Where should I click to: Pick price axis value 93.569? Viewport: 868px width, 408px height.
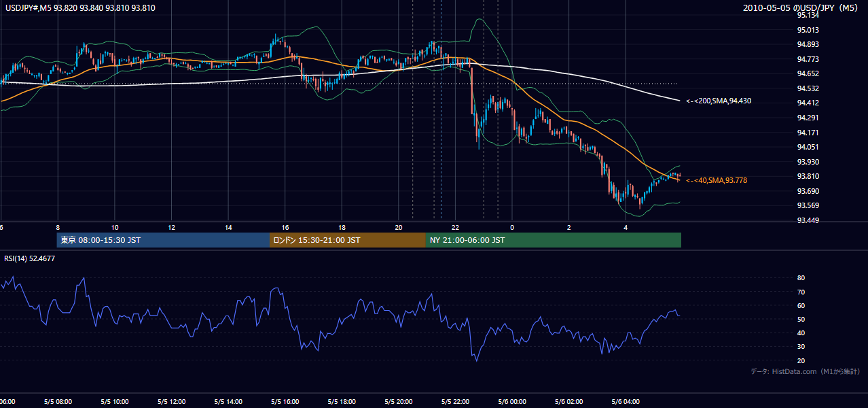[x=808, y=205]
